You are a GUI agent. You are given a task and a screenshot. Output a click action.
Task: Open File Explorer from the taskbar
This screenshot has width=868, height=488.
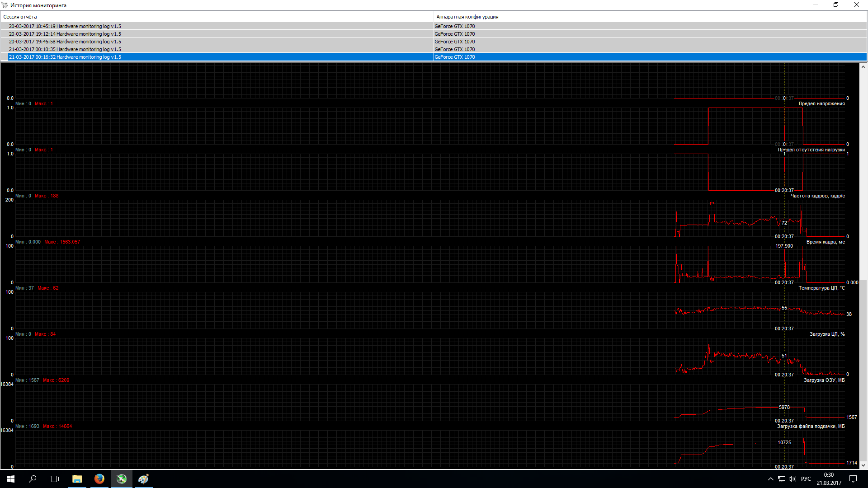click(x=77, y=479)
